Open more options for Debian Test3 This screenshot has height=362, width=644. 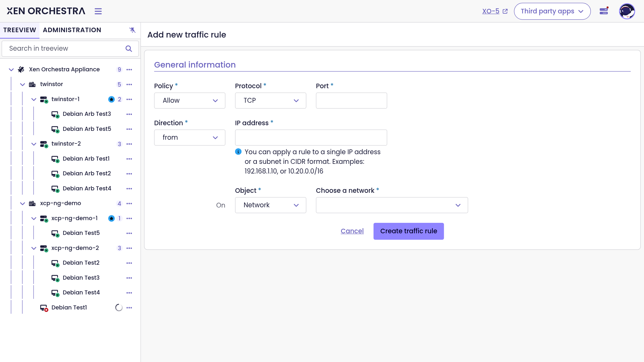pyautogui.click(x=129, y=278)
